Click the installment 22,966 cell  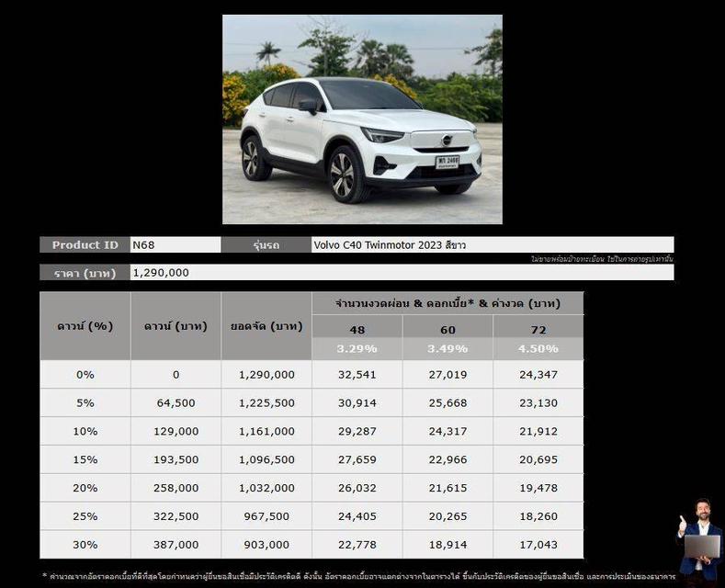coord(447,459)
